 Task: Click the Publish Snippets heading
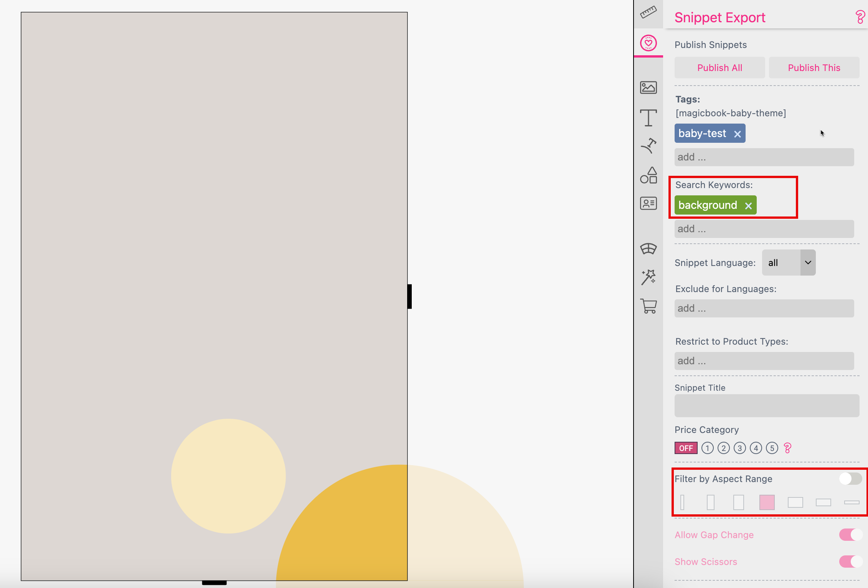click(x=710, y=45)
